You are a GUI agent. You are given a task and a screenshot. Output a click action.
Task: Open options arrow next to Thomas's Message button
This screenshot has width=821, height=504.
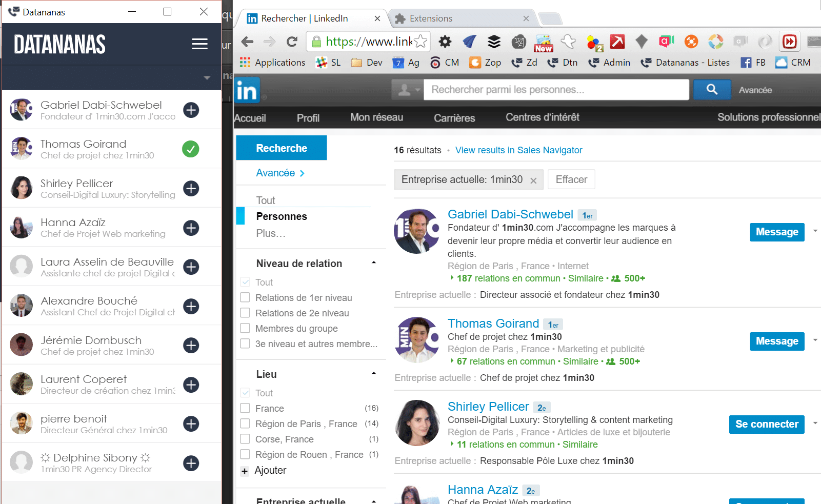click(x=815, y=340)
